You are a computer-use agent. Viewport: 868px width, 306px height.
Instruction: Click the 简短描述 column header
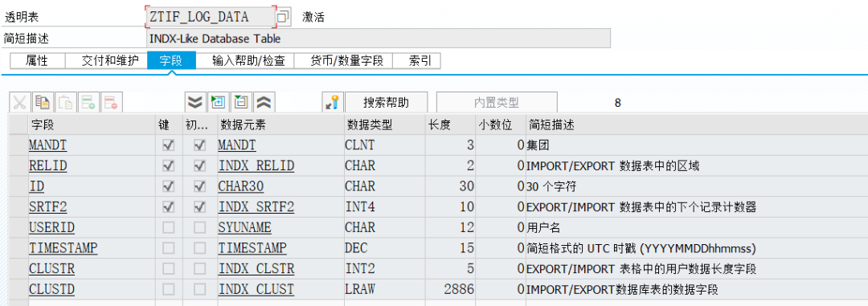click(x=696, y=125)
